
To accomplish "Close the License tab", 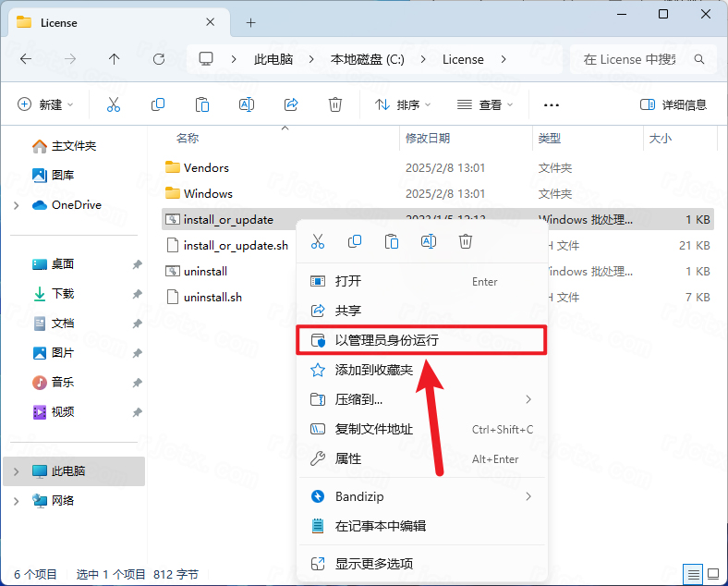I will point(211,22).
